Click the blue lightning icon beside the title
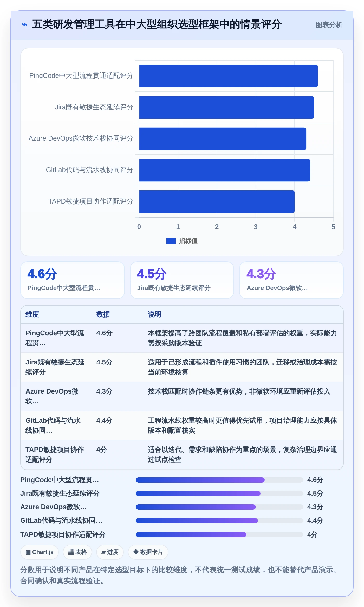The width and height of the screenshot is (364, 607). (x=24, y=25)
